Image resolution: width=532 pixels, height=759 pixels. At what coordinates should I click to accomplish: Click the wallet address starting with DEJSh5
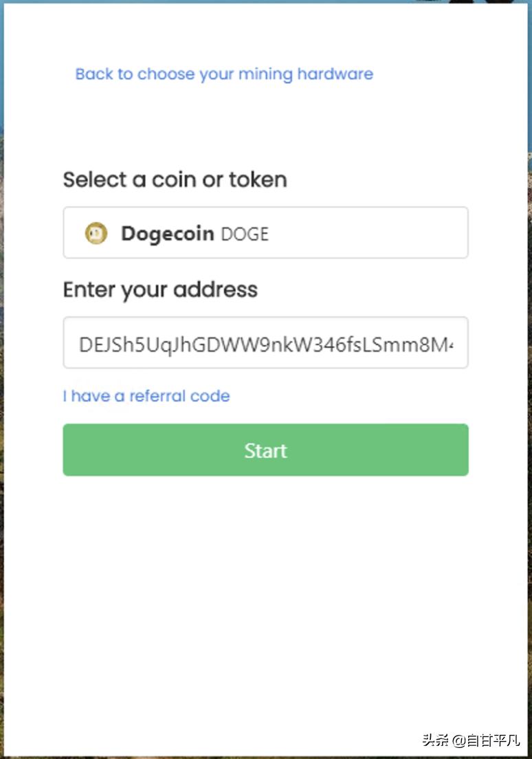(x=265, y=342)
